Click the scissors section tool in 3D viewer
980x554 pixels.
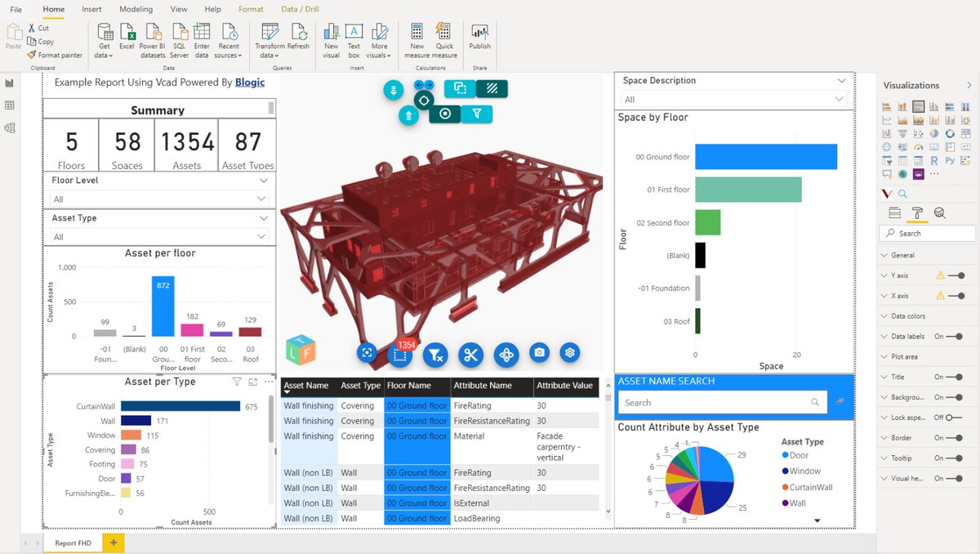[470, 355]
